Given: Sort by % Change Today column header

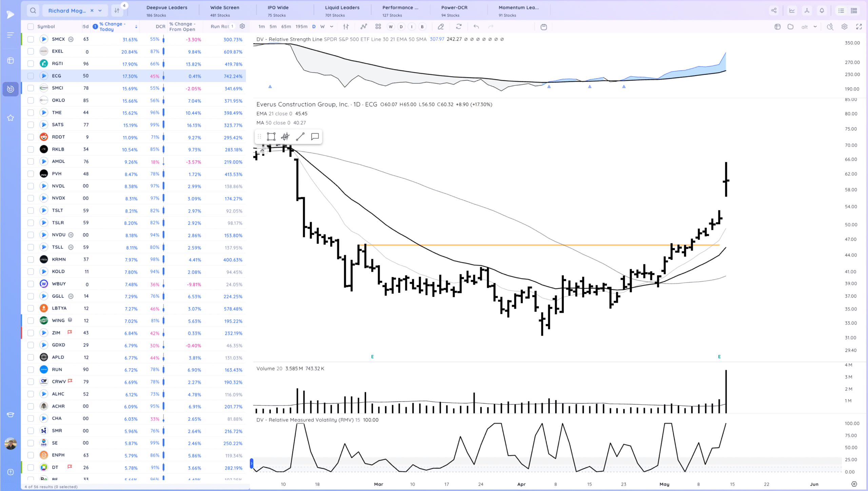Looking at the screenshot, I should 113,26.
